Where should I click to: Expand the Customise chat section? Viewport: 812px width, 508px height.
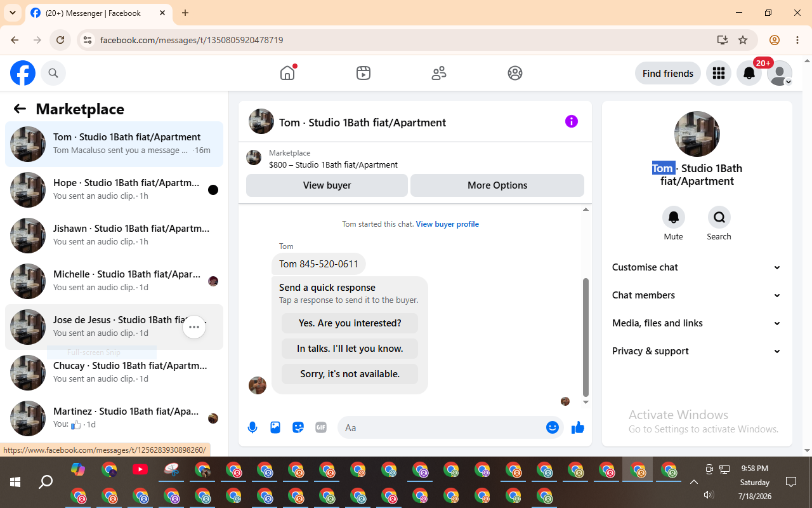coord(697,267)
